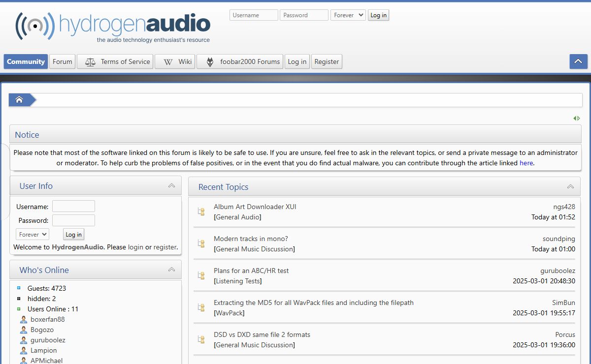
Task: Click the hydrogenaudio logo
Action: coord(113,27)
